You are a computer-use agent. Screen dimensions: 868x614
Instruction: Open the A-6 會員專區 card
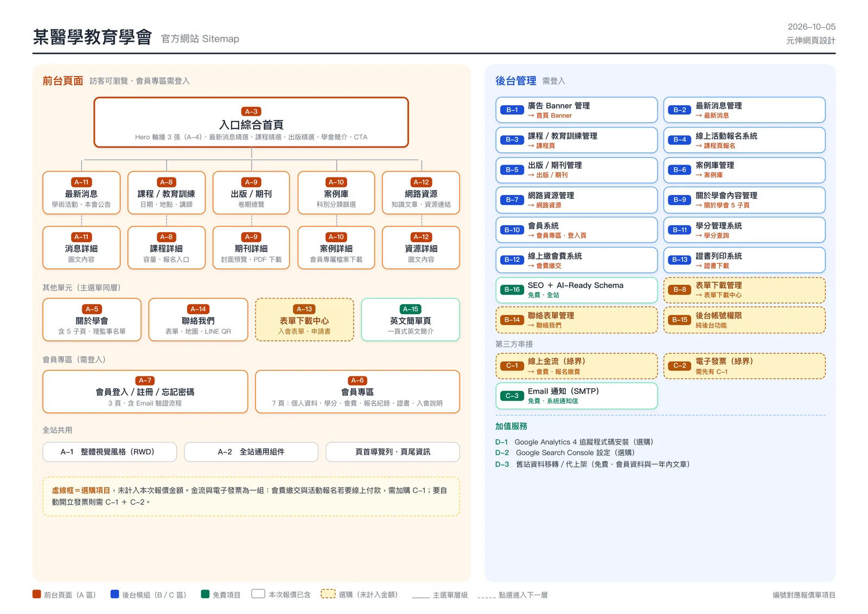358,391
